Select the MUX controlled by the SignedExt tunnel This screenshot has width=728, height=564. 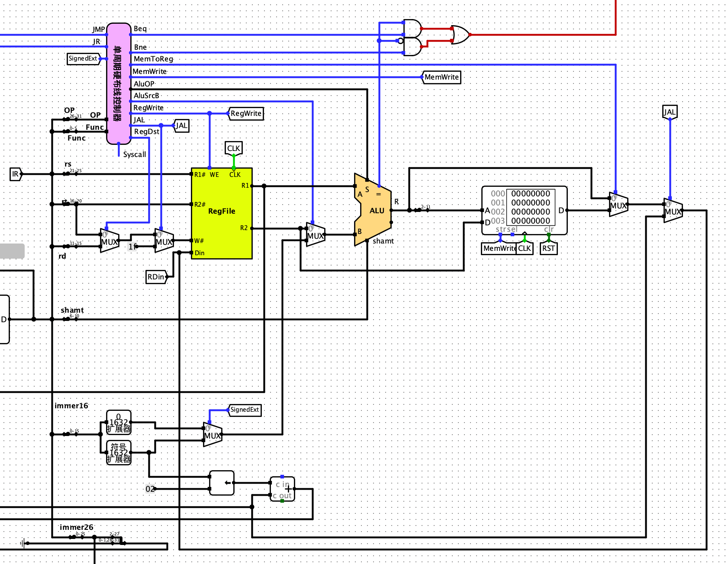[213, 435]
